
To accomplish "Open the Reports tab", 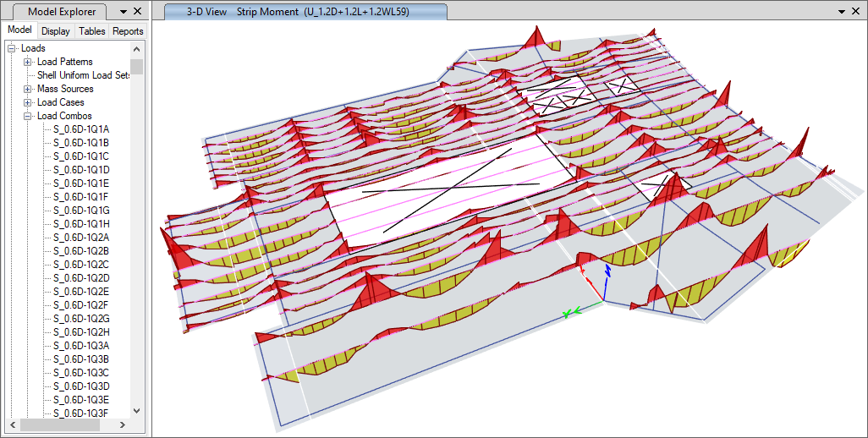I will tap(128, 31).
